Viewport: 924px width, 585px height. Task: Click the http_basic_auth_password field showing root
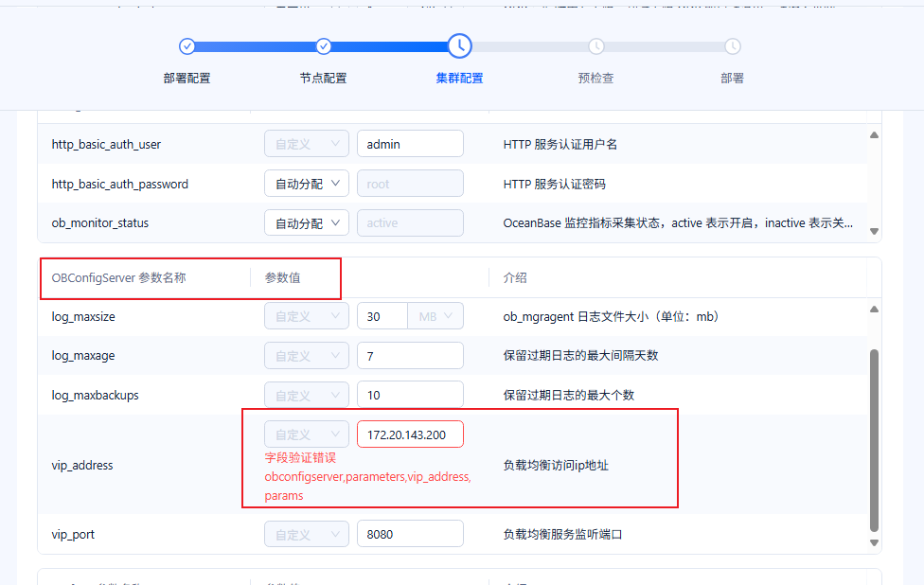pos(410,184)
